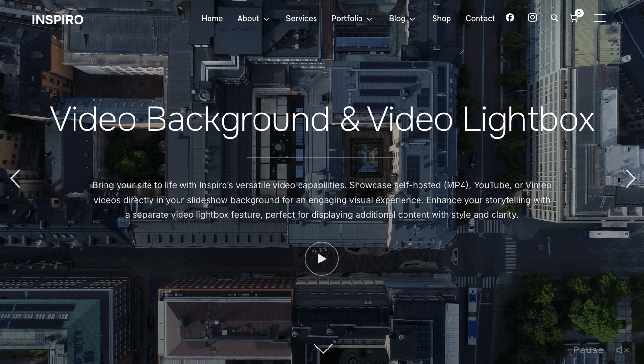Expand the About submenu chevron
Image resolution: width=644 pixels, height=364 pixels.
pos(266,19)
